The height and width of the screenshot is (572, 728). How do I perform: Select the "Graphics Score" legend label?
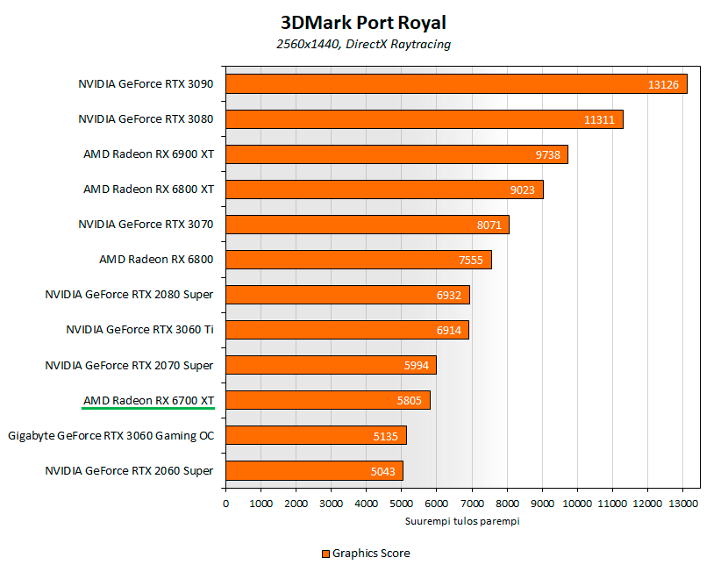[x=371, y=554]
